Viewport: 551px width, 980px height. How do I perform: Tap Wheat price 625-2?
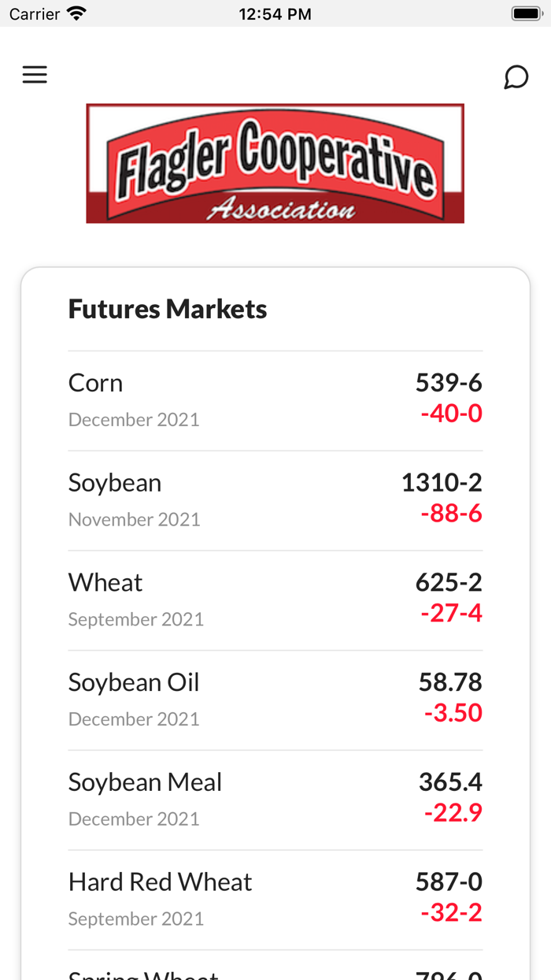pos(449,583)
